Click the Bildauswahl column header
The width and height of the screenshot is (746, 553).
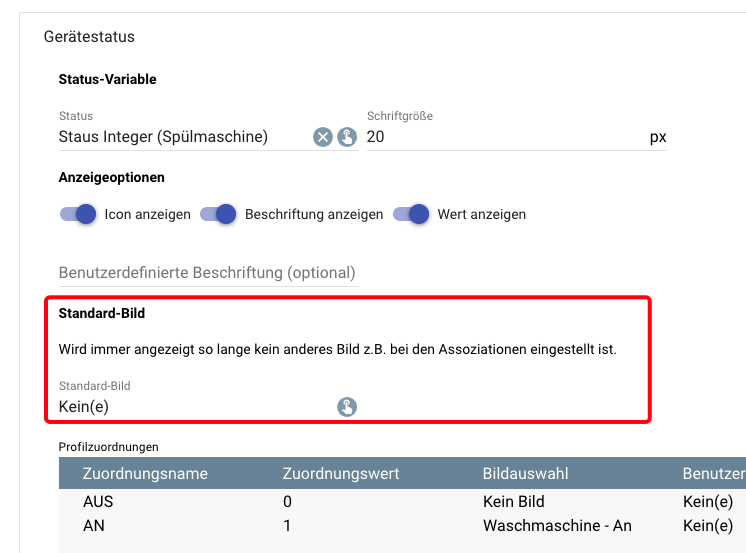(x=524, y=473)
